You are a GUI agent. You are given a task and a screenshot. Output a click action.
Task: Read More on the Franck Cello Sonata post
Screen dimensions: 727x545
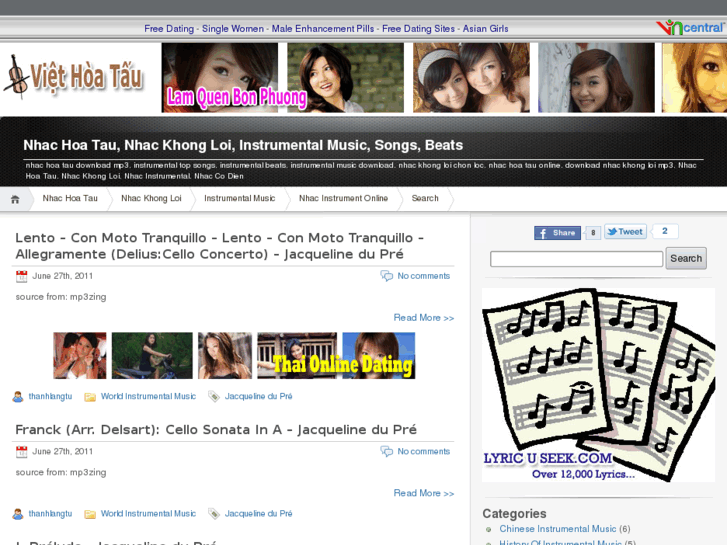coord(424,493)
